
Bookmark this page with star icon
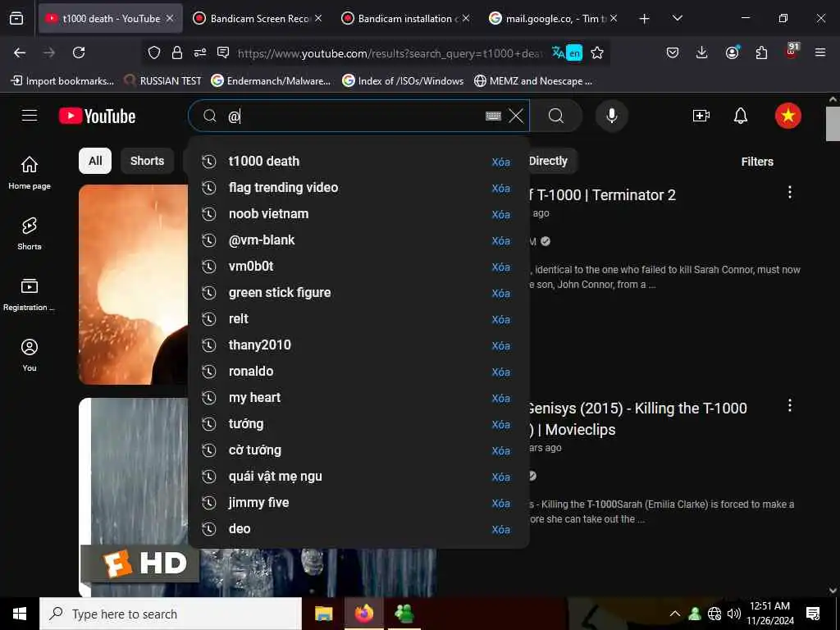coord(597,52)
